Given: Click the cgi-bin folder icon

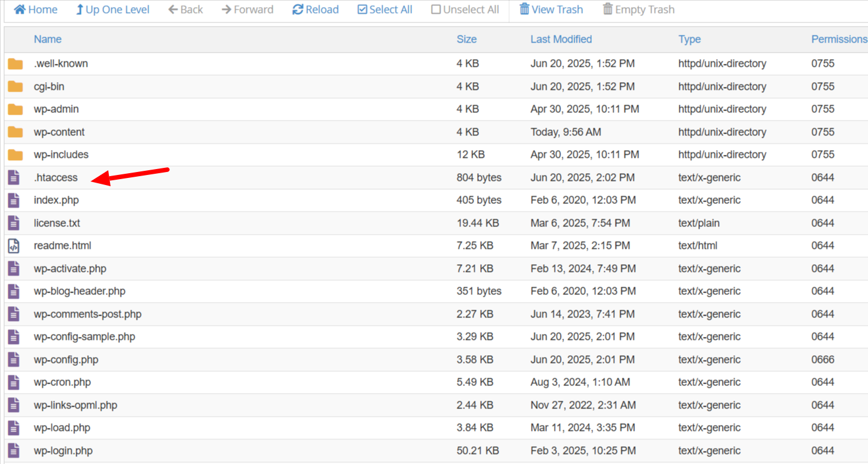Looking at the screenshot, I should tap(15, 87).
